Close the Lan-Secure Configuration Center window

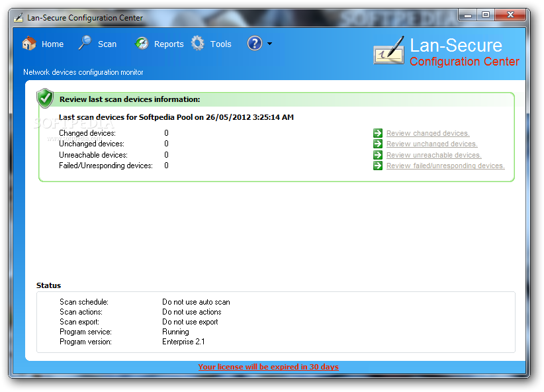pos(510,15)
